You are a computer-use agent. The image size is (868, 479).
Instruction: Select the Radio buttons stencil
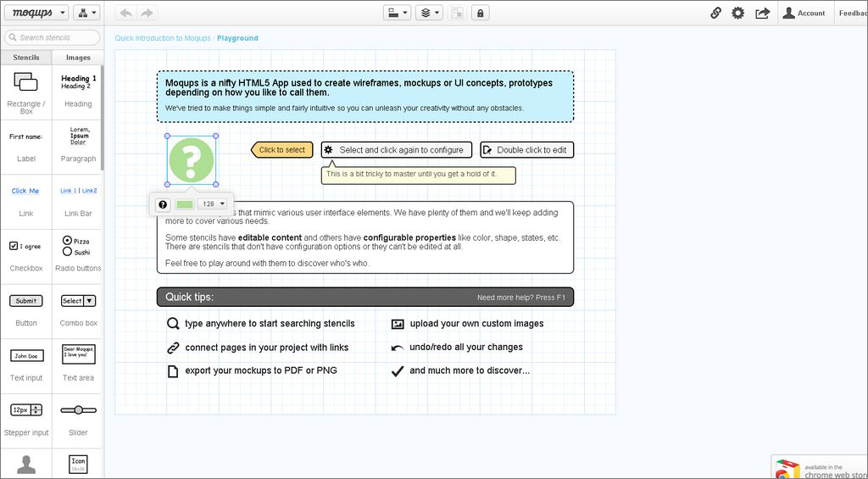tap(78, 256)
